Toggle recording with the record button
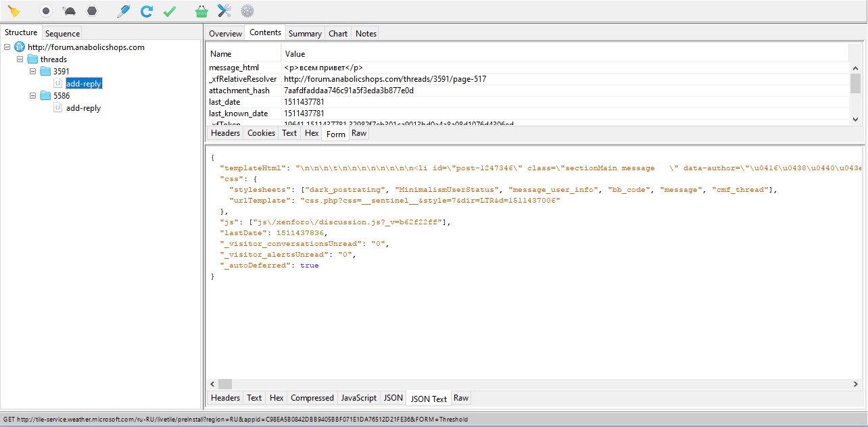 pos(46,11)
